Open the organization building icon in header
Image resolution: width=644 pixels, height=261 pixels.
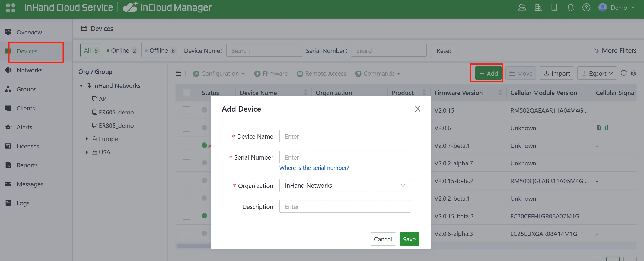click(x=538, y=7)
